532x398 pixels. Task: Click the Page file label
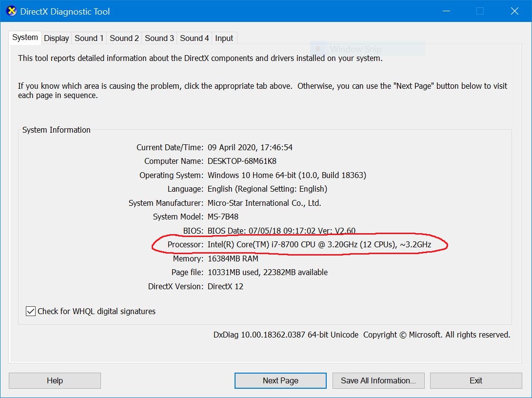tap(187, 273)
